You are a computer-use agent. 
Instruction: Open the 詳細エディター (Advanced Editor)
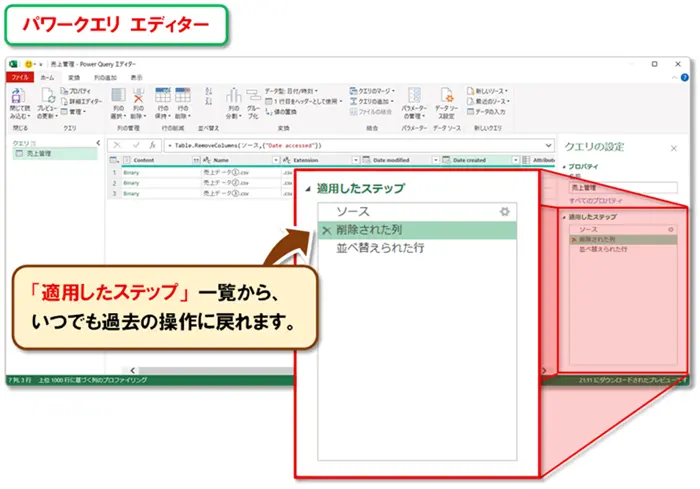(x=81, y=101)
